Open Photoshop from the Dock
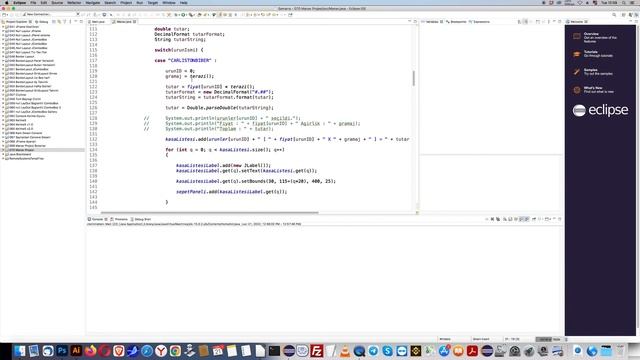Viewport: 640px width, 360px height. (x=62, y=351)
